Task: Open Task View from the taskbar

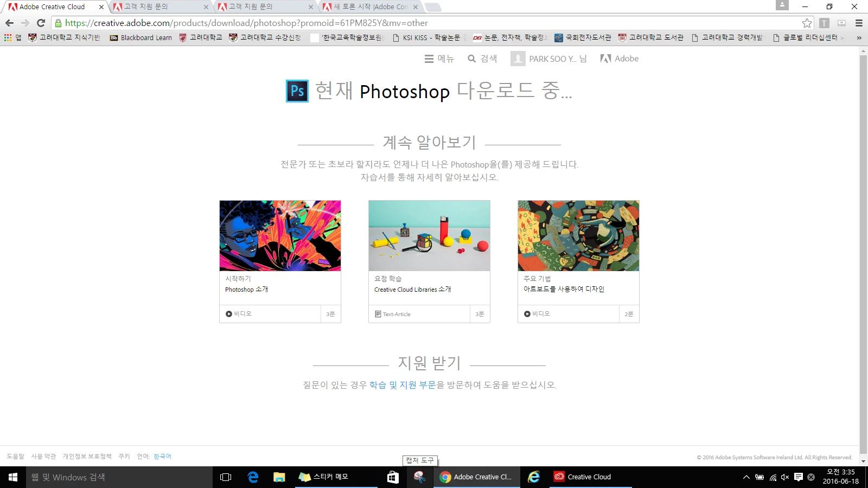Action: point(226,477)
